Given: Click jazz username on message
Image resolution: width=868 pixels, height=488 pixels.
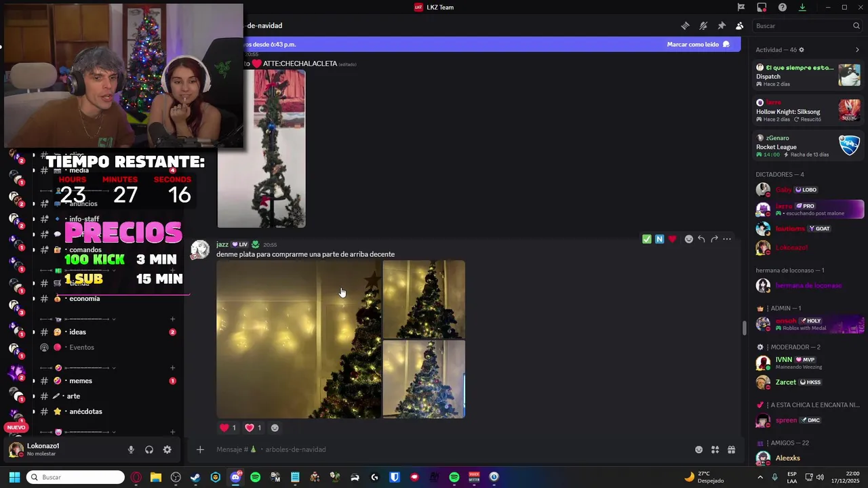Looking at the screenshot, I should click(x=222, y=244).
